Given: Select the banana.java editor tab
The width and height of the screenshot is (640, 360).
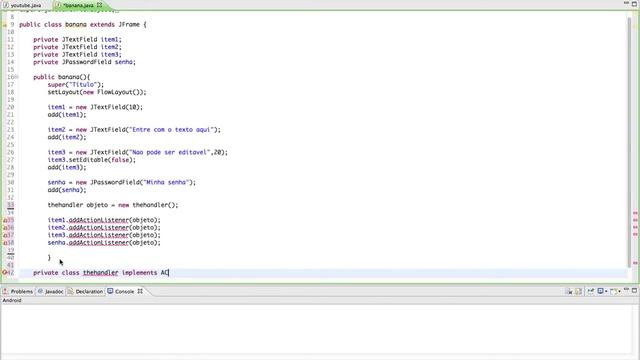Looking at the screenshot, I should click(x=78, y=5).
